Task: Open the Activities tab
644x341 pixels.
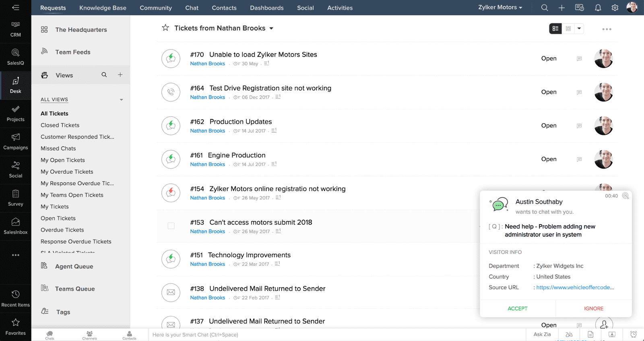Action: pyautogui.click(x=340, y=8)
